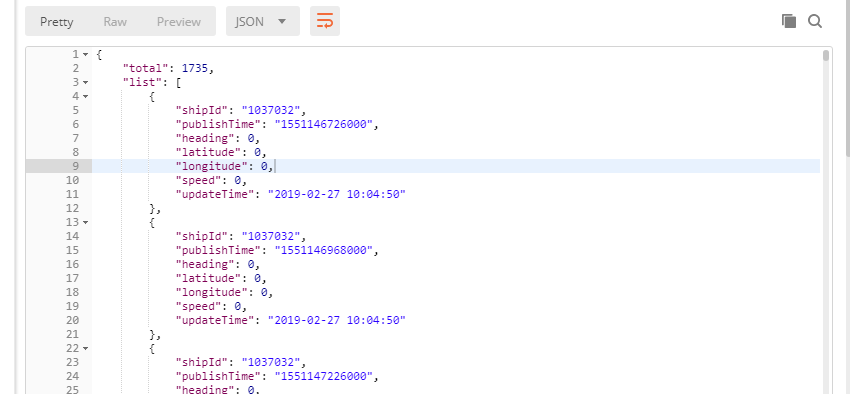Click the response body scrollbar thumb
The width and height of the screenshot is (850, 394).
pyautogui.click(x=826, y=56)
